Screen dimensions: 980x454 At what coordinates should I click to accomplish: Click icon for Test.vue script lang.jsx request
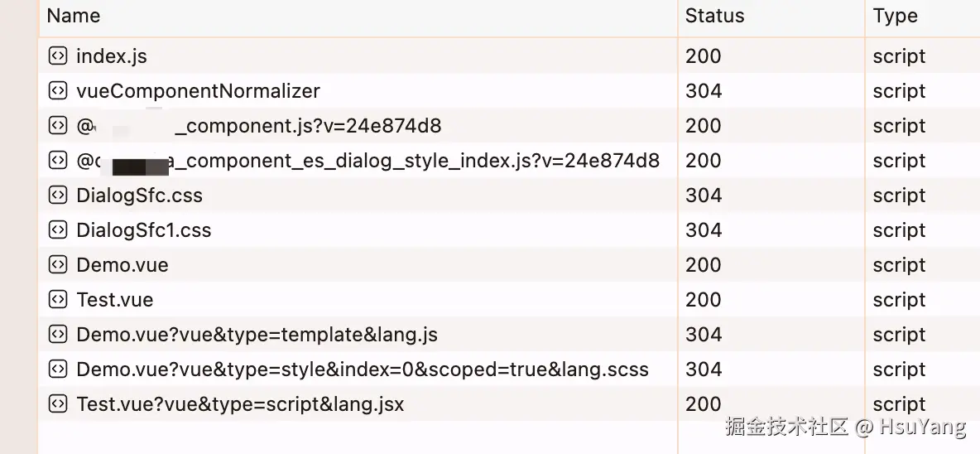pyautogui.click(x=57, y=404)
